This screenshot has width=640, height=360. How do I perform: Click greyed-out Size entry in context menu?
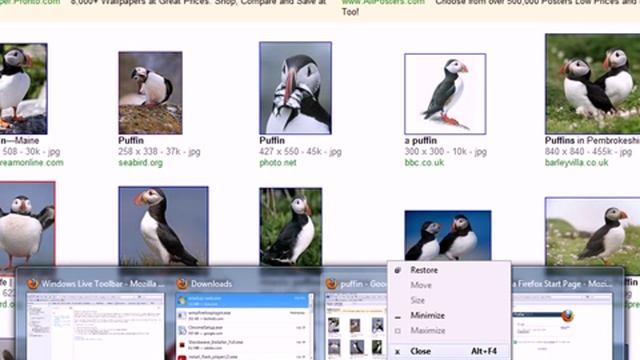point(418,300)
